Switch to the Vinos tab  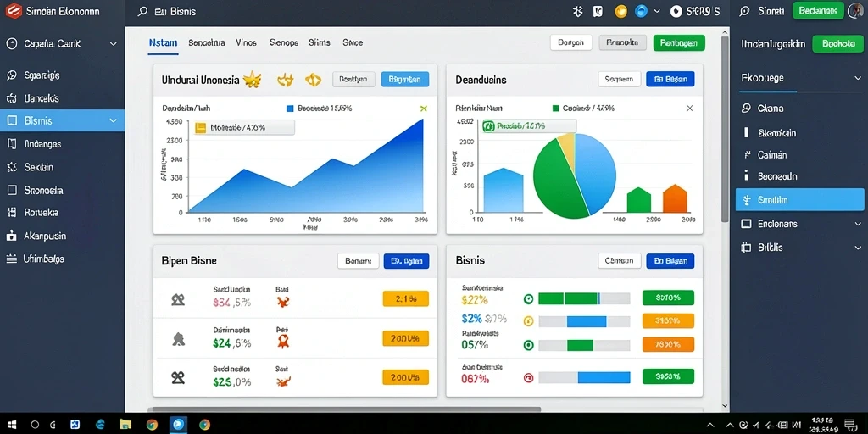click(246, 42)
